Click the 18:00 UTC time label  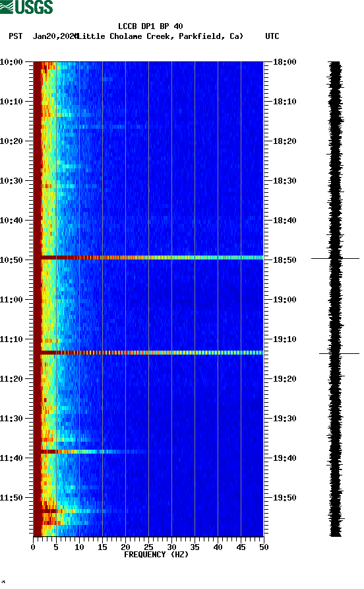pos(284,62)
